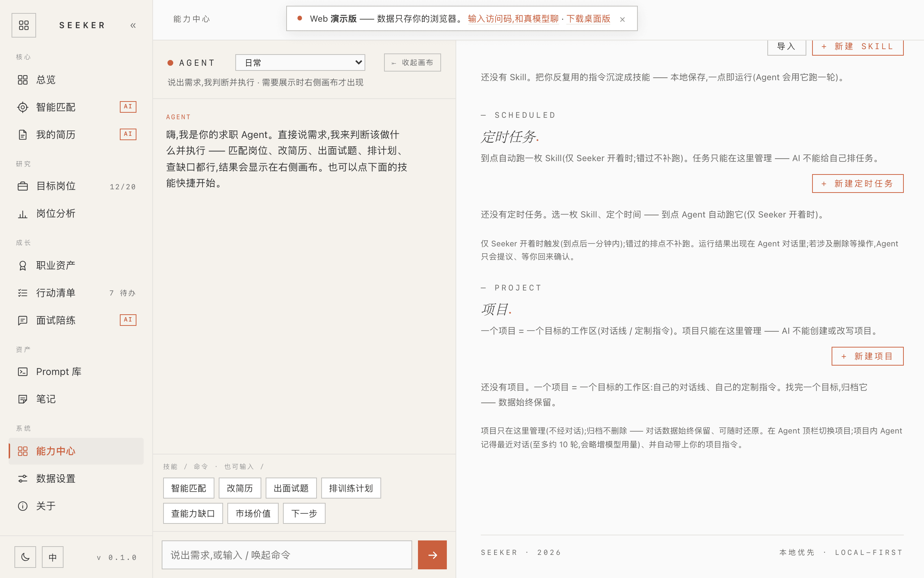This screenshot has width=924, height=578.
Task: Open 总览 overview page
Action: (x=76, y=79)
